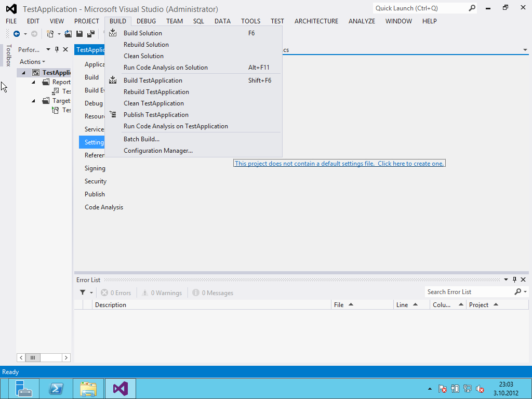This screenshot has width=532, height=399.
Task: Click the search magnifier in Quick Launch
Action: (x=472, y=8)
